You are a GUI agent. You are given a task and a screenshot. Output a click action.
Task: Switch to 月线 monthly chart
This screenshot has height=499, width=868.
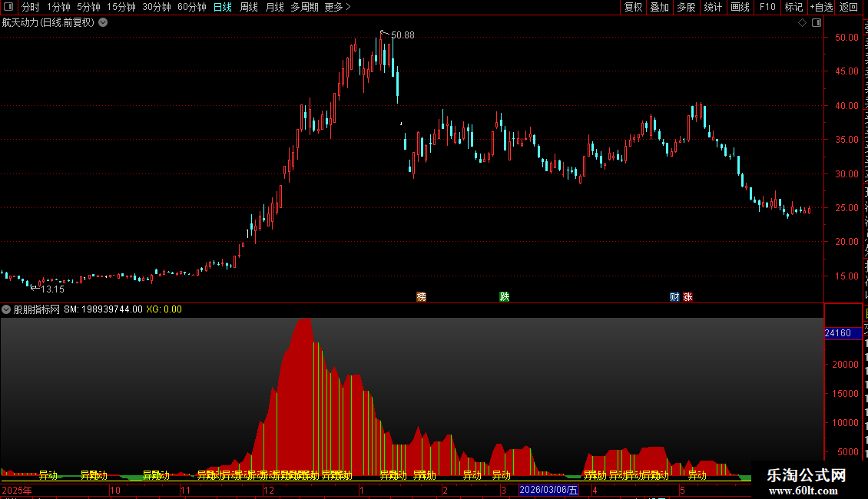click(274, 7)
